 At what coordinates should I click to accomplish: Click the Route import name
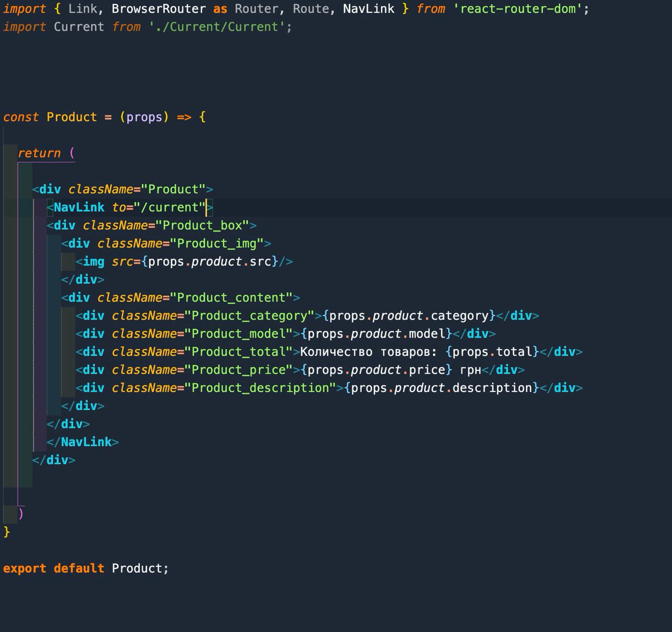coord(311,9)
